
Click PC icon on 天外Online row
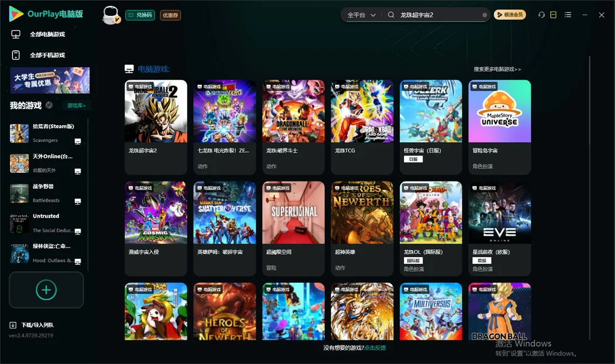pos(77,172)
